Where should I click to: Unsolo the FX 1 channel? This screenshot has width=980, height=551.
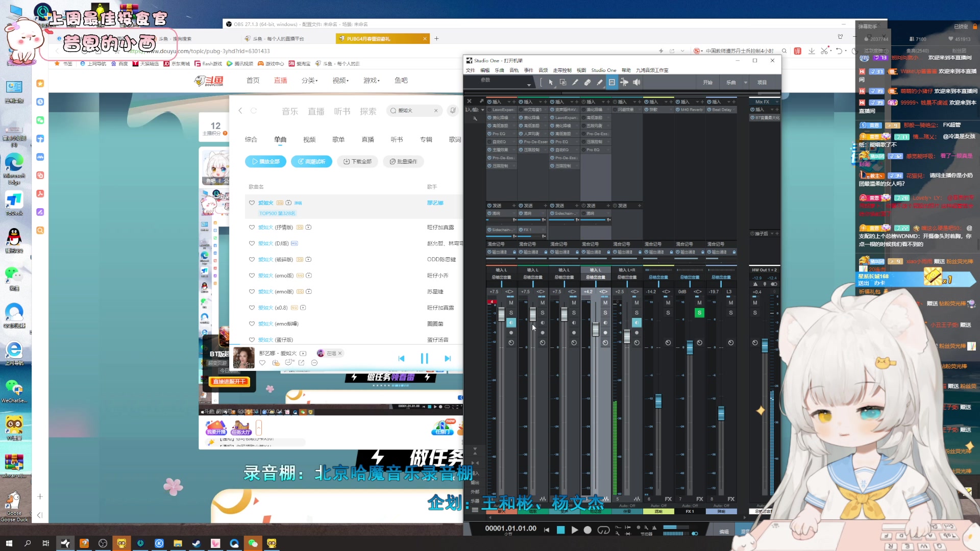point(699,313)
